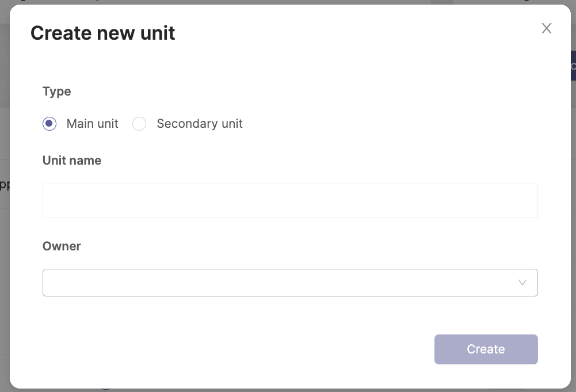Image resolution: width=576 pixels, height=392 pixels.
Task: Select the Main unit radio button
Action: tap(49, 123)
